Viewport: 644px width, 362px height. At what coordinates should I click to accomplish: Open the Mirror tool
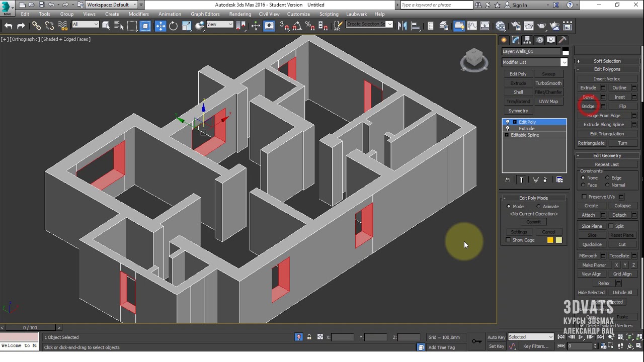[402, 26]
